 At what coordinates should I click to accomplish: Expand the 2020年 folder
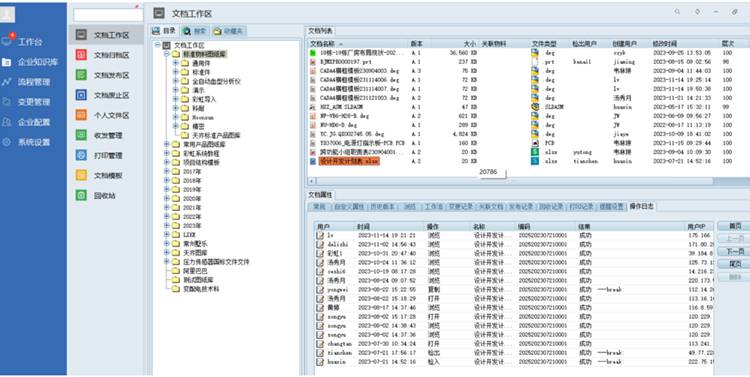click(x=166, y=199)
